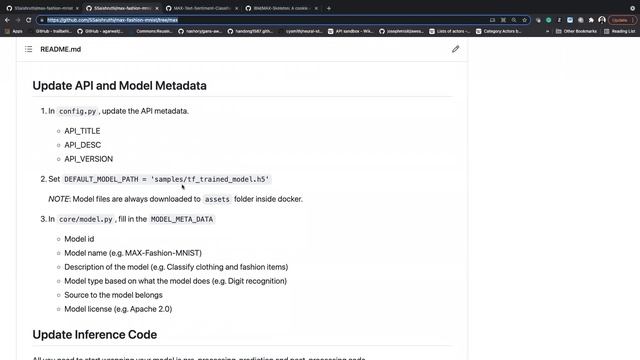640x360 pixels.
Task: Go back with the browser back arrow
Action: (x=7, y=20)
